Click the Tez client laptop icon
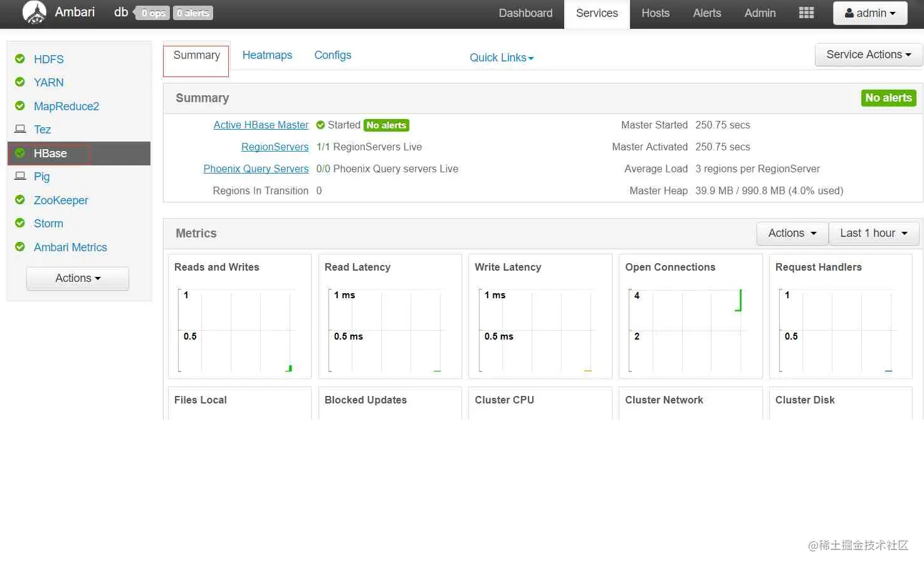The height and width of the screenshot is (567, 924). [20, 129]
